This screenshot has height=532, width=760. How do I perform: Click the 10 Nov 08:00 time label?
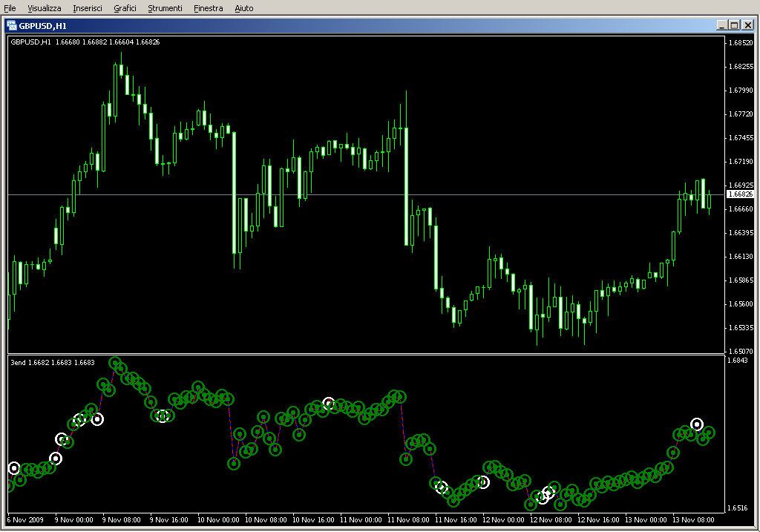266,520
